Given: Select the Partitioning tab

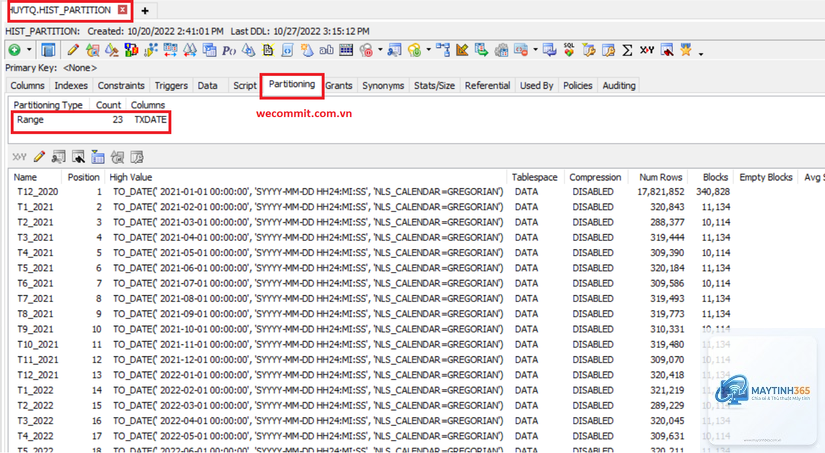Looking at the screenshot, I should (x=292, y=84).
